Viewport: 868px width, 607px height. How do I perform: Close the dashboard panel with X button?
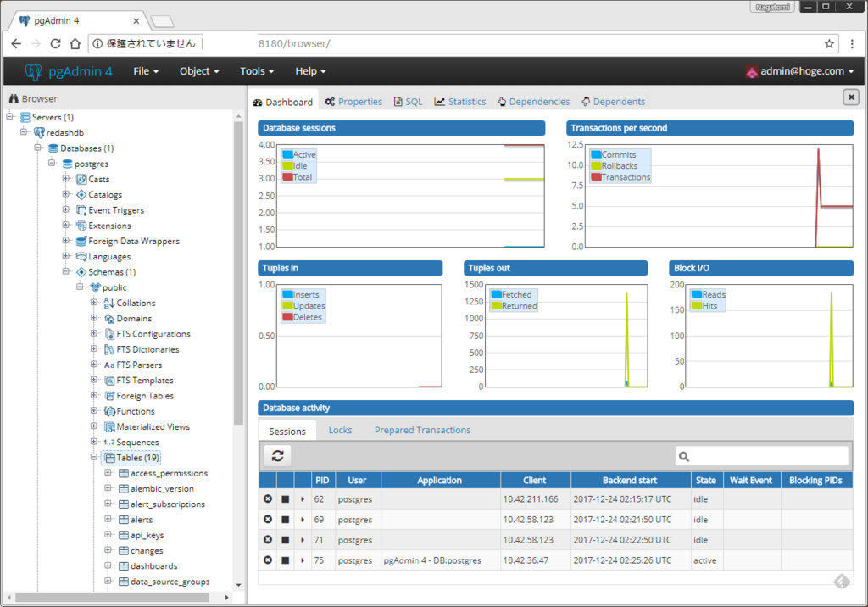pyautogui.click(x=851, y=97)
